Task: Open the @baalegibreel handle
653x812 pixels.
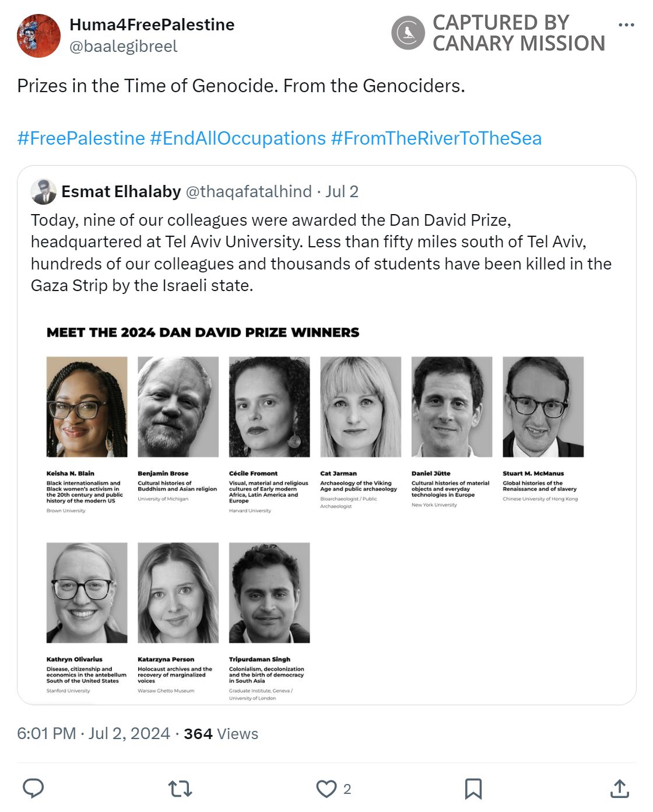Action: (123, 46)
